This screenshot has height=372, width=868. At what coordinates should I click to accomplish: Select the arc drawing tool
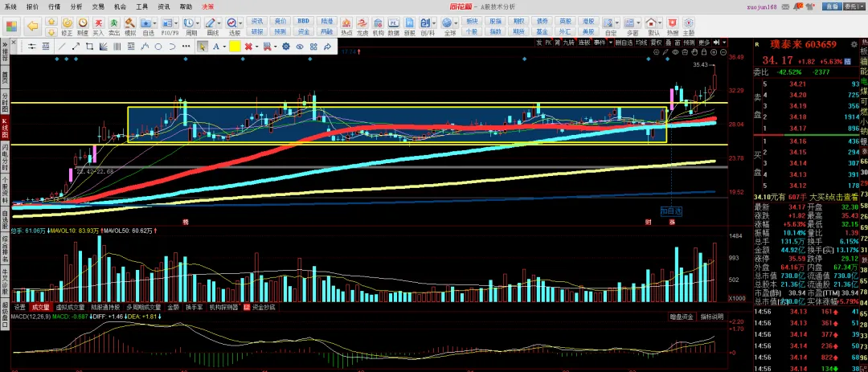[x=172, y=47]
